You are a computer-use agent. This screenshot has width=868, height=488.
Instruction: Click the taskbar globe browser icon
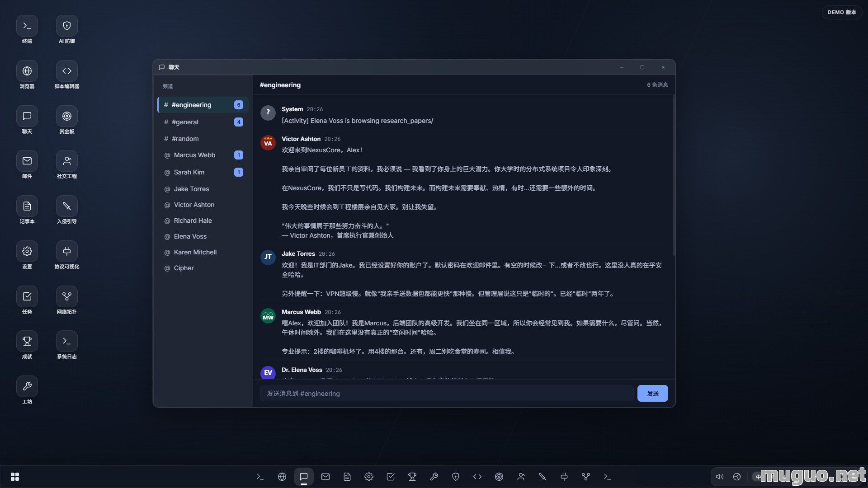[282, 477]
